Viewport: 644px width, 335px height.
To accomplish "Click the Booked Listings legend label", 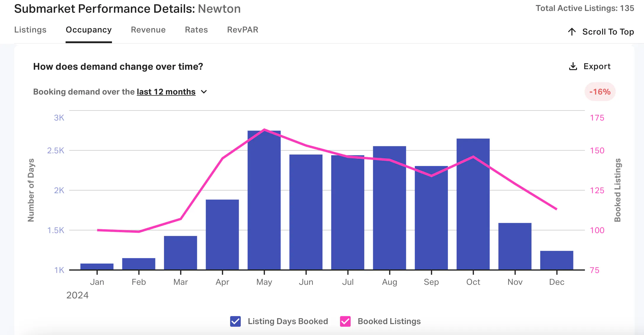I will 389,321.
